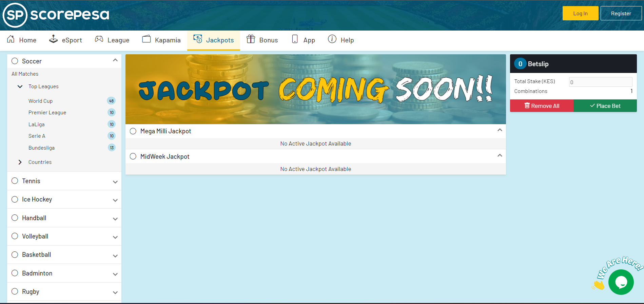Click the Place Bet button
The width and height of the screenshot is (644, 304).
coord(605,106)
